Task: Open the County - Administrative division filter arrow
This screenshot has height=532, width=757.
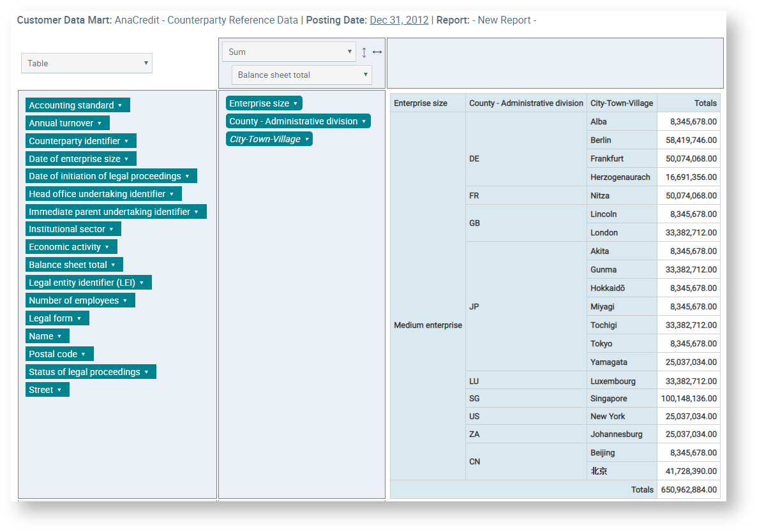Action: (x=364, y=121)
